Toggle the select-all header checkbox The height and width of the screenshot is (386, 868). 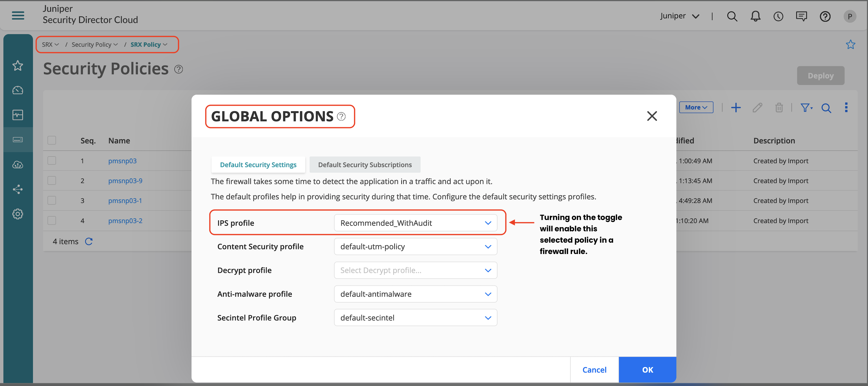pos(52,140)
